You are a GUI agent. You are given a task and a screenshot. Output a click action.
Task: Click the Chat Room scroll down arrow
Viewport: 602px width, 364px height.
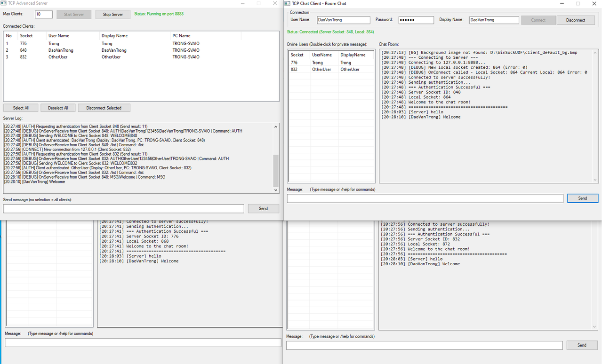[595, 180]
